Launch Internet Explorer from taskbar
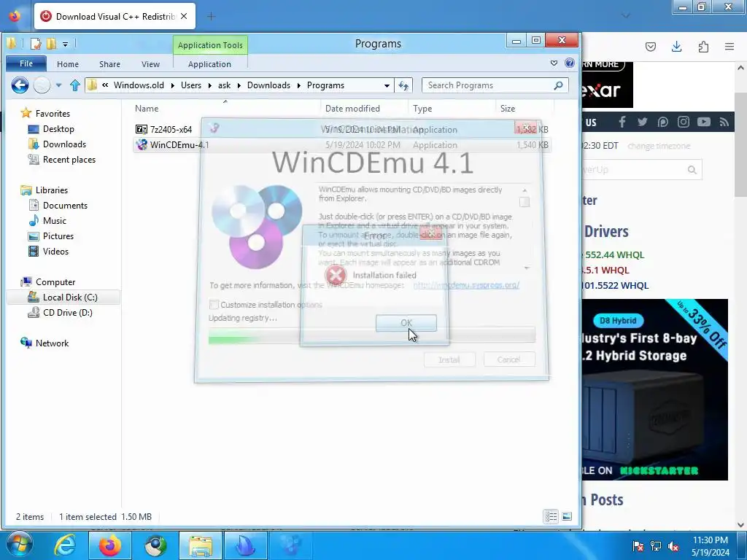 pyautogui.click(x=64, y=545)
